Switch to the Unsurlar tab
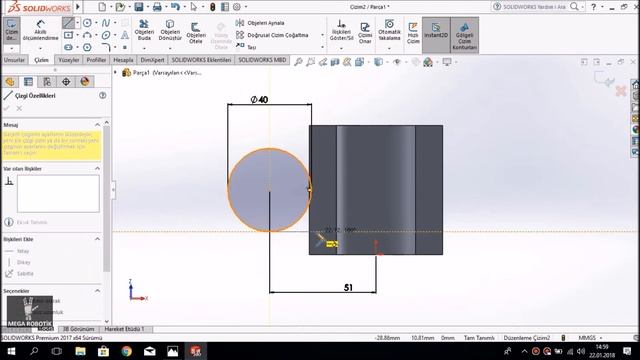 (14, 60)
